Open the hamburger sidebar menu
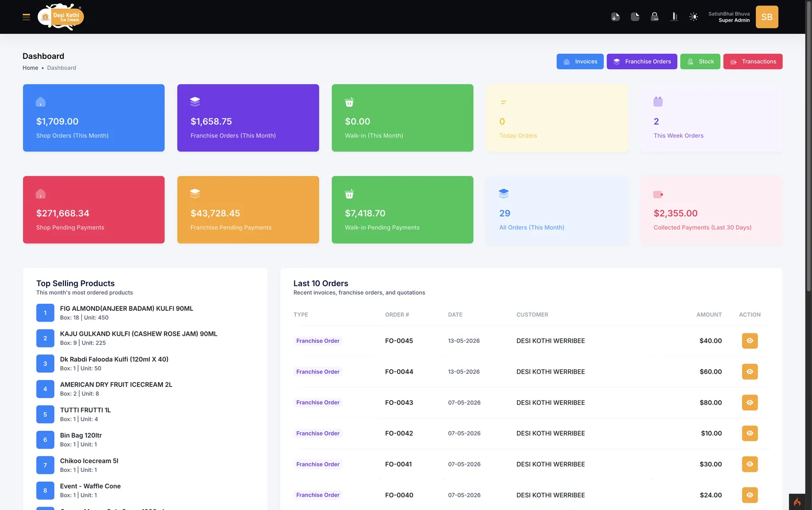The image size is (812, 510). tap(26, 17)
